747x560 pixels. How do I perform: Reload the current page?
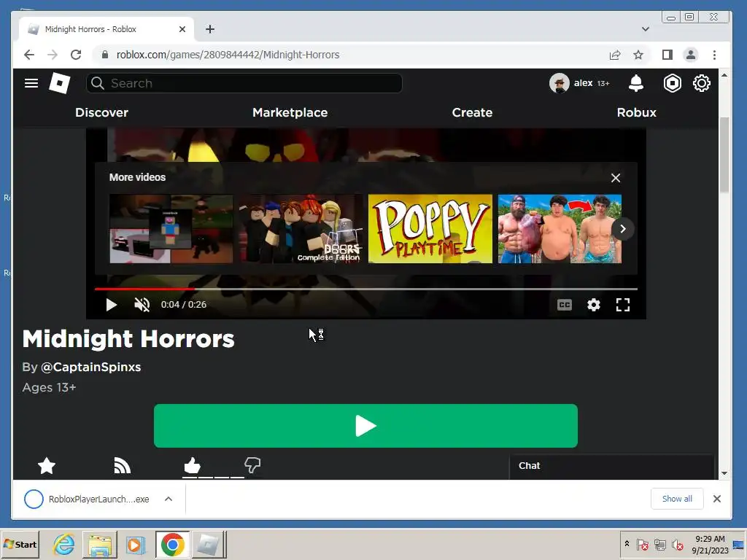[76, 55]
